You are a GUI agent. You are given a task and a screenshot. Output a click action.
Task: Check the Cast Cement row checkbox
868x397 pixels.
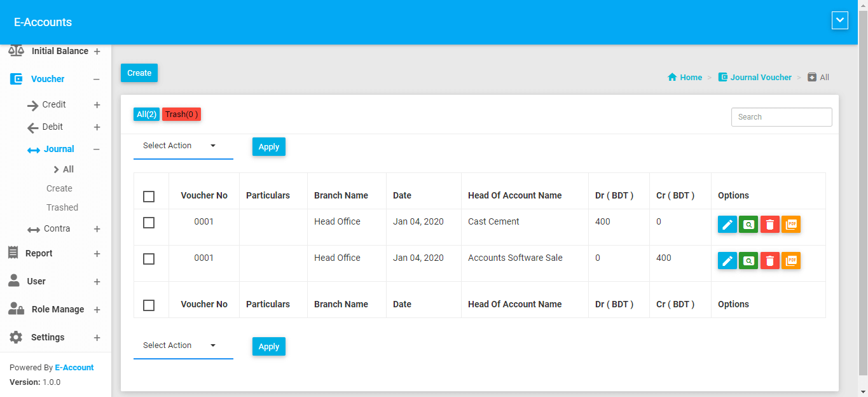(149, 223)
